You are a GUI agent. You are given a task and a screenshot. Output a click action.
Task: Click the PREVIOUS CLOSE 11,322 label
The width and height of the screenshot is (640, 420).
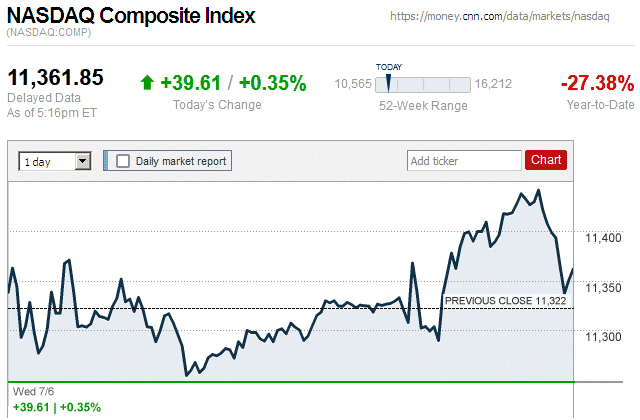pos(506,300)
